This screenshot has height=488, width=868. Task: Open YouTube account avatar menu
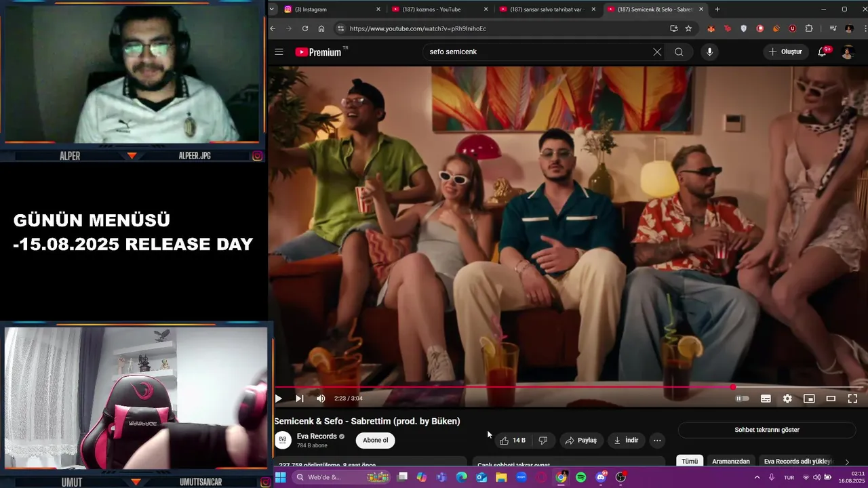pos(848,52)
